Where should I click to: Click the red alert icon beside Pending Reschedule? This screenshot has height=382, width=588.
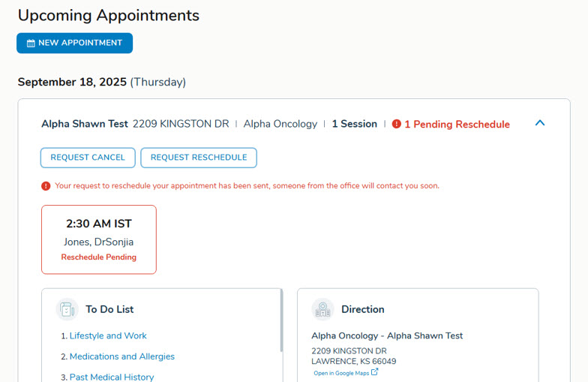pyautogui.click(x=397, y=125)
